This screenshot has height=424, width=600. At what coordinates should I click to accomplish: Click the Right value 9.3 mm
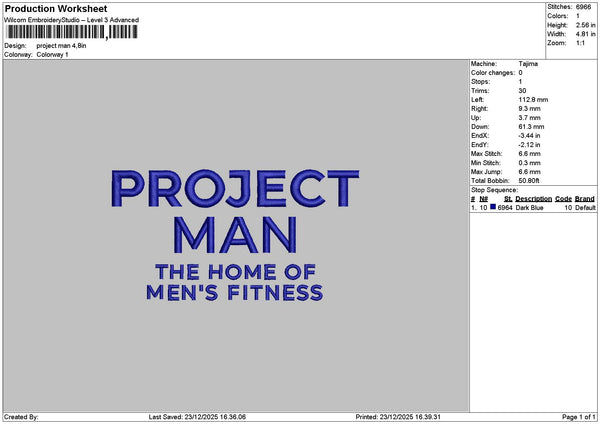pos(530,109)
